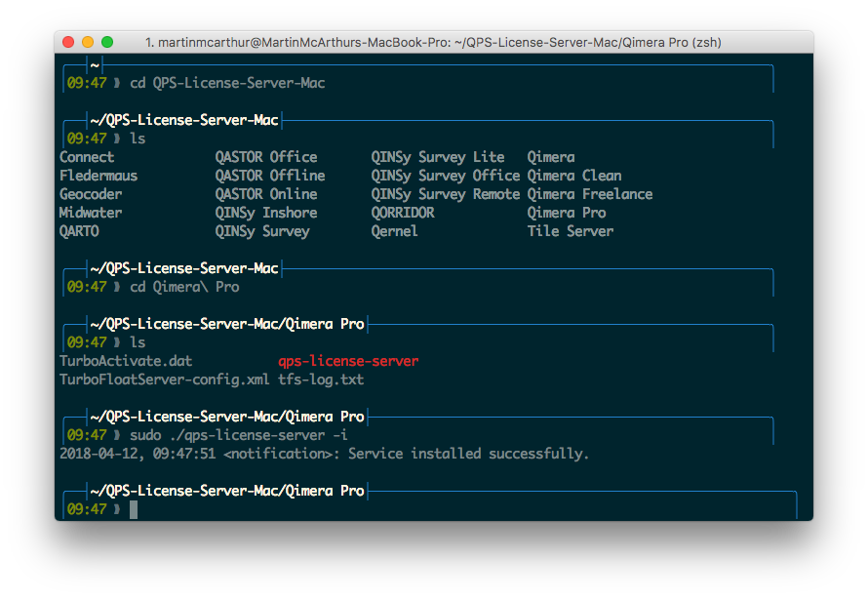Viewport: 868px width, 599px height.
Task: Click the Geocoder directory entry
Action: click(x=91, y=194)
